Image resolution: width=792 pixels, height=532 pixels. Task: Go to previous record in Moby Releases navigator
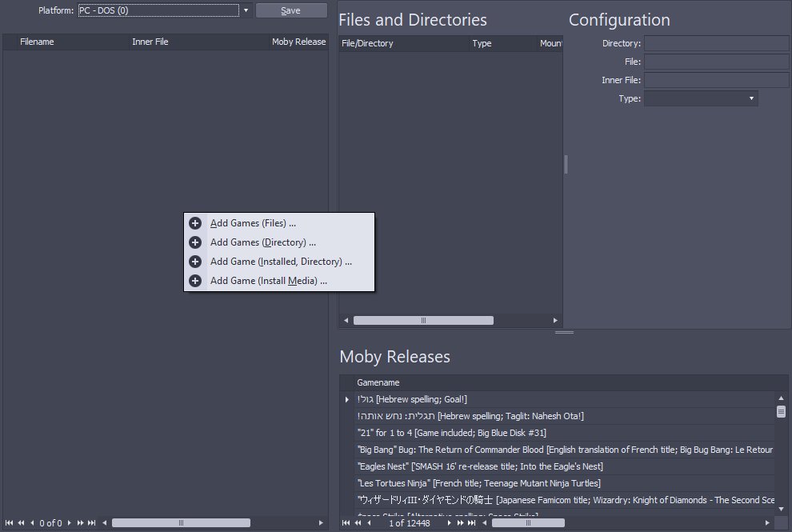[x=369, y=523]
